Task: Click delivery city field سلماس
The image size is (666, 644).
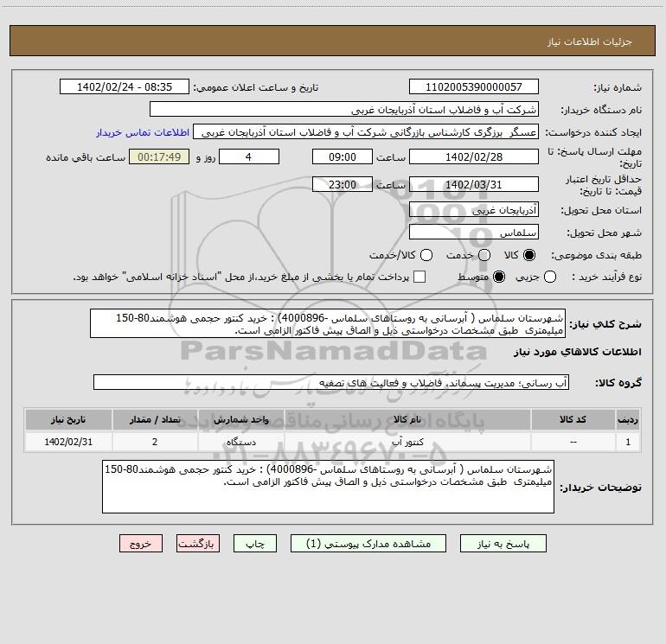Action: [x=474, y=233]
